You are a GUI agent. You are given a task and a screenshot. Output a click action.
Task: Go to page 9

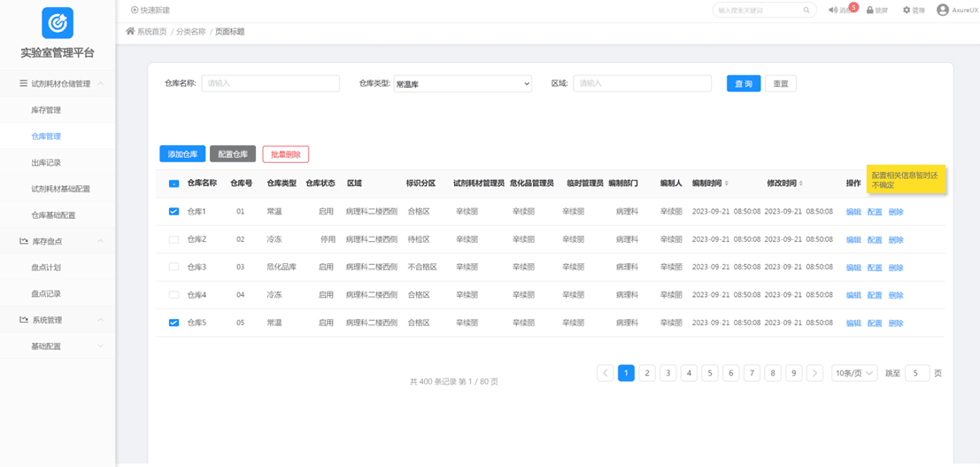coord(794,373)
